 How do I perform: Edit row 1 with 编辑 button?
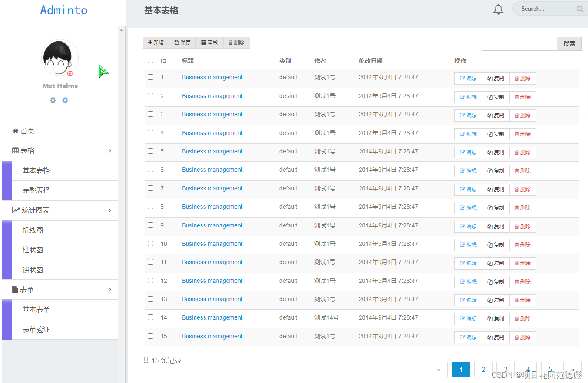[x=468, y=78]
